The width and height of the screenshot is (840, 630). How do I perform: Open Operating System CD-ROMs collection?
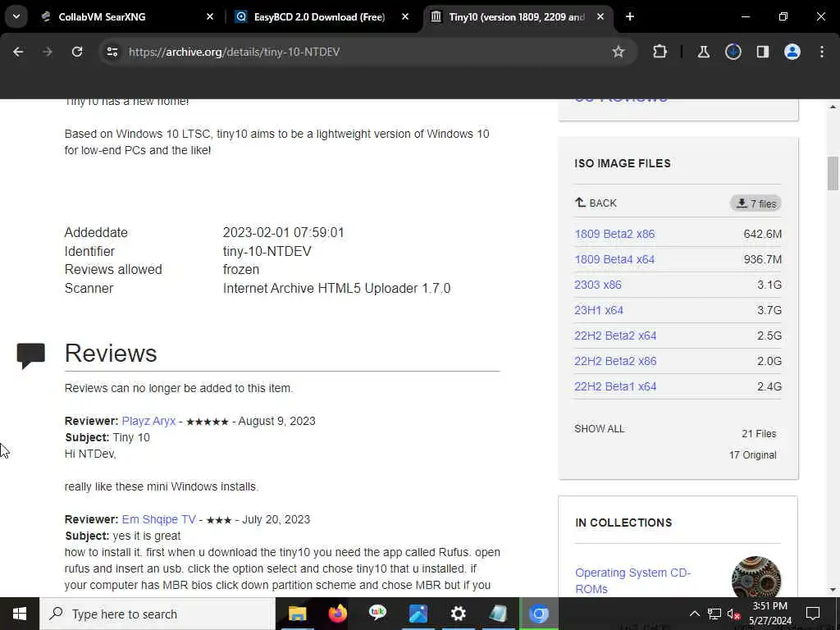(x=632, y=581)
